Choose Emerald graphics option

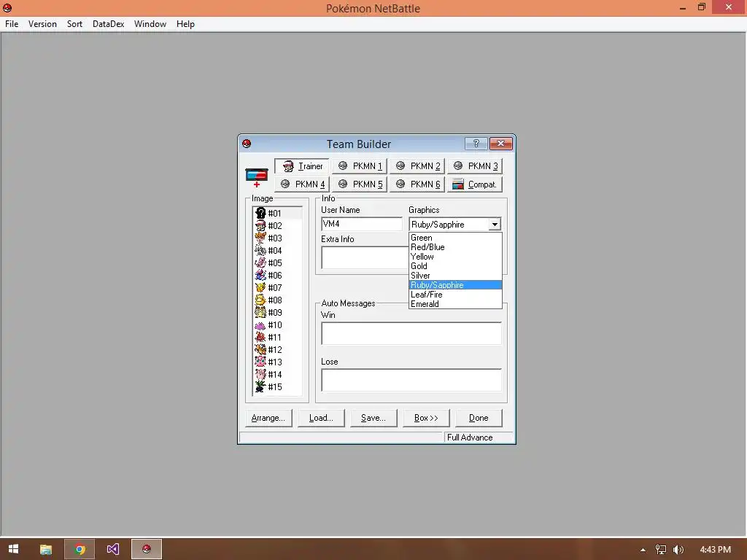[x=455, y=304]
